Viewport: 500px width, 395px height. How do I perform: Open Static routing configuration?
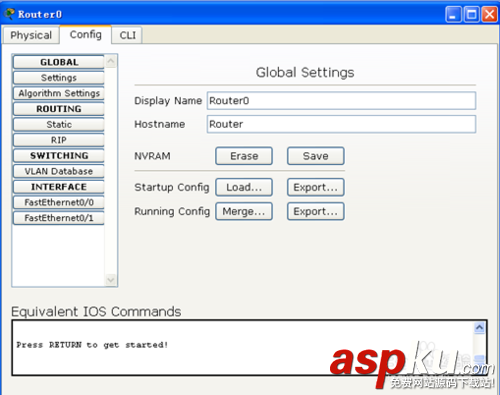59,124
